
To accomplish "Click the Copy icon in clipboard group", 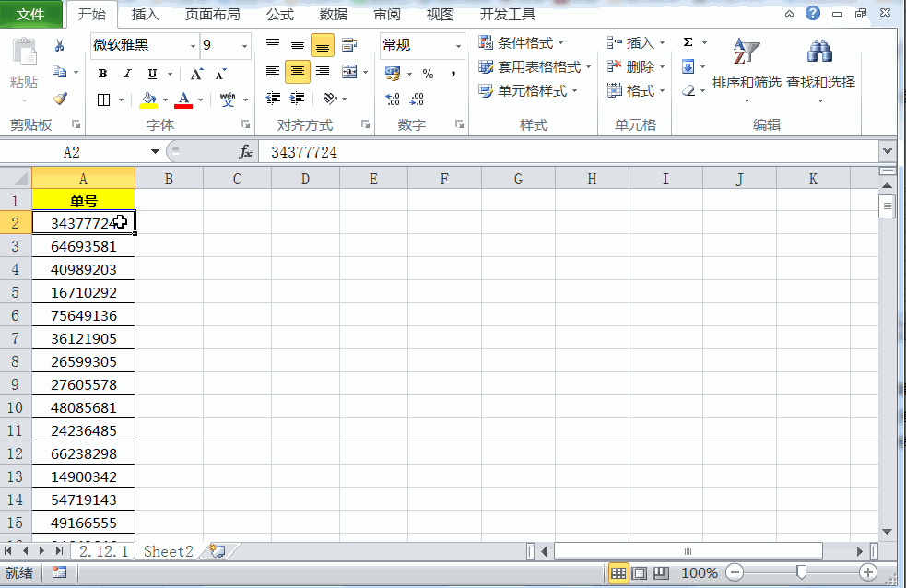I will tap(59, 72).
